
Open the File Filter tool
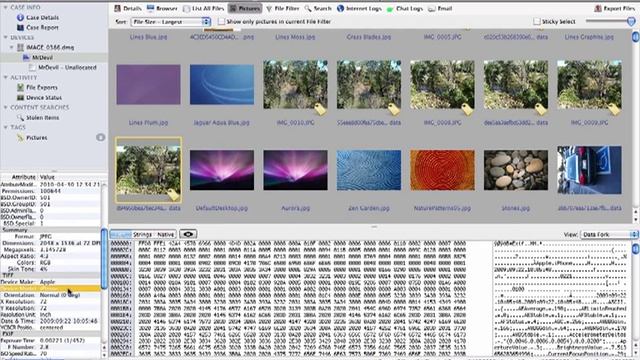coord(282,8)
